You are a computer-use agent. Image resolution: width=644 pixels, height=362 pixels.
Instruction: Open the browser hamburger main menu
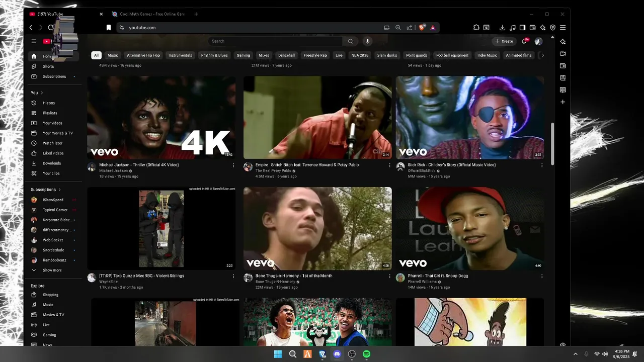[562, 28]
